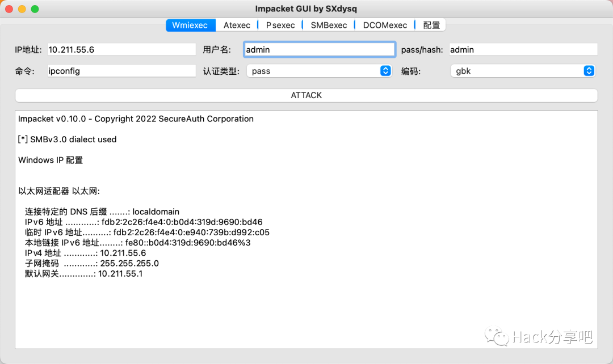The height and width of the screenshot is (364, 613).
Task: Open the 编码 encoding dropdown showing gbk
Action: tap(517, 71)
